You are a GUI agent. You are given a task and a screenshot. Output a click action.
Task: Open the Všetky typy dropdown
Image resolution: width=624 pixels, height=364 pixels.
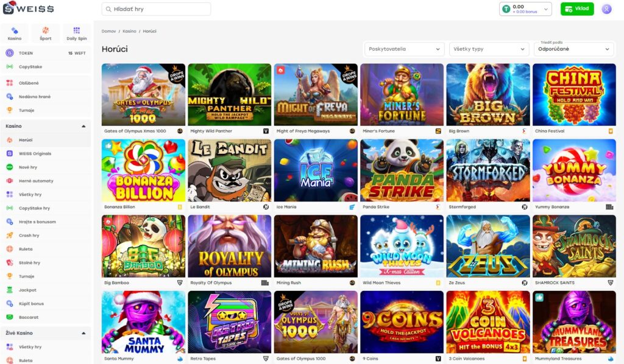tap(489, 49)
